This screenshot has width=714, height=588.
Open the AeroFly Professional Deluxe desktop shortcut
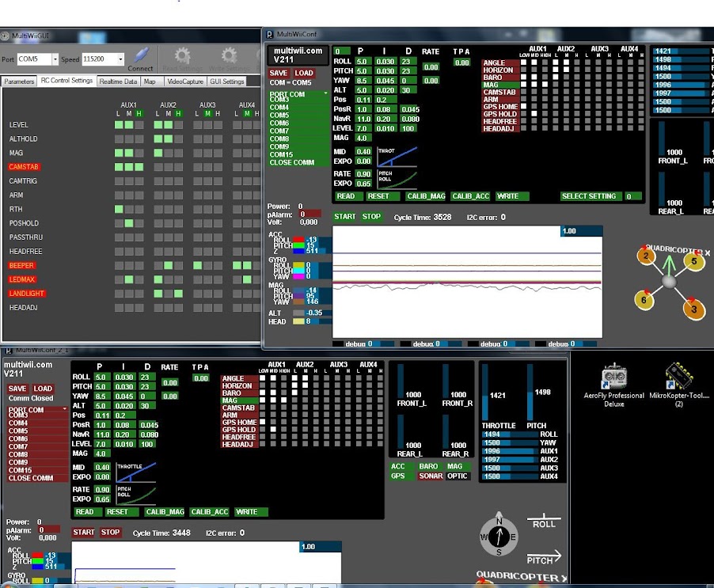613,377
